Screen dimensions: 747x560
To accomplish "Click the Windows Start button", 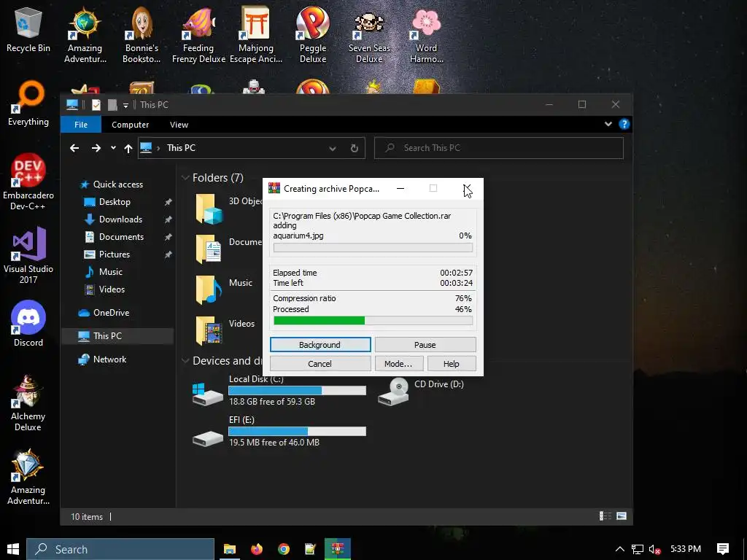I will coord(13,549).
